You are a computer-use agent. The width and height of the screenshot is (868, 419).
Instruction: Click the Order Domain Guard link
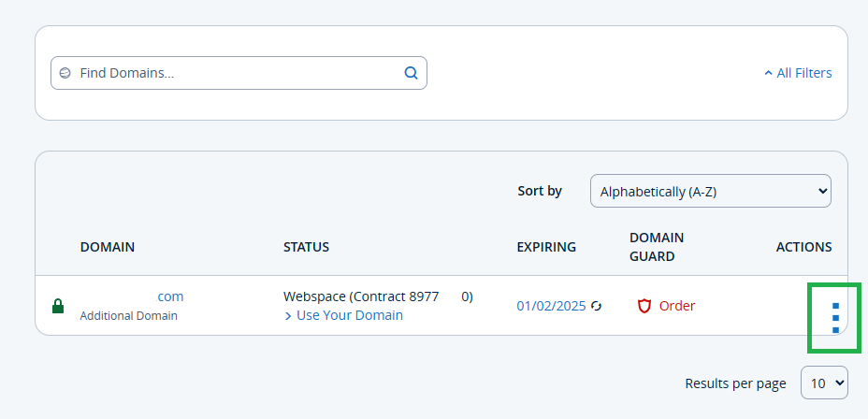(x=677, y=306)
